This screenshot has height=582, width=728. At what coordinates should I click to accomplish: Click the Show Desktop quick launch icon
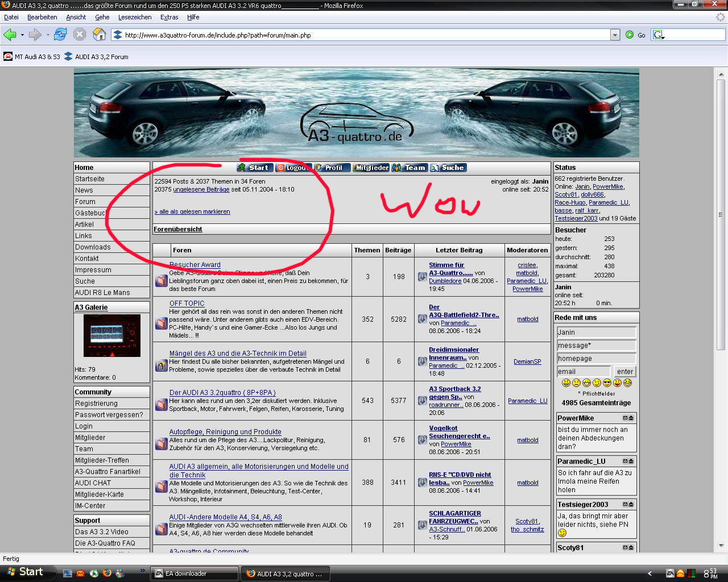click(68, 573)
